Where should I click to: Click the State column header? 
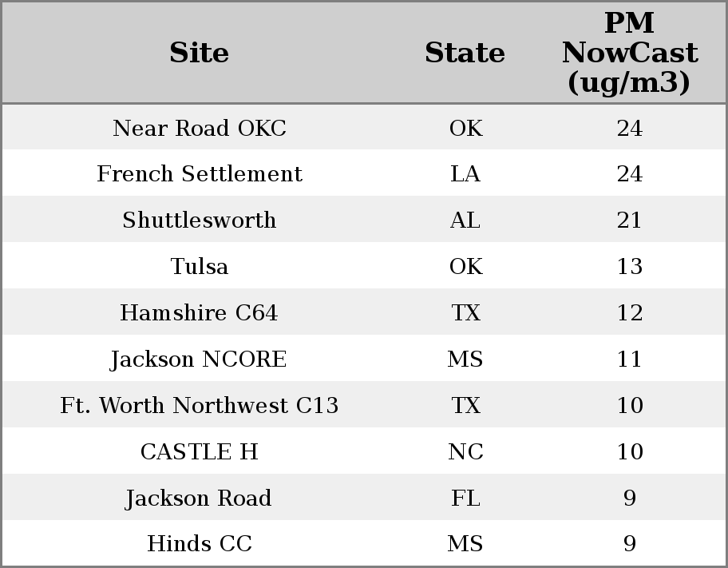(465, 53)
